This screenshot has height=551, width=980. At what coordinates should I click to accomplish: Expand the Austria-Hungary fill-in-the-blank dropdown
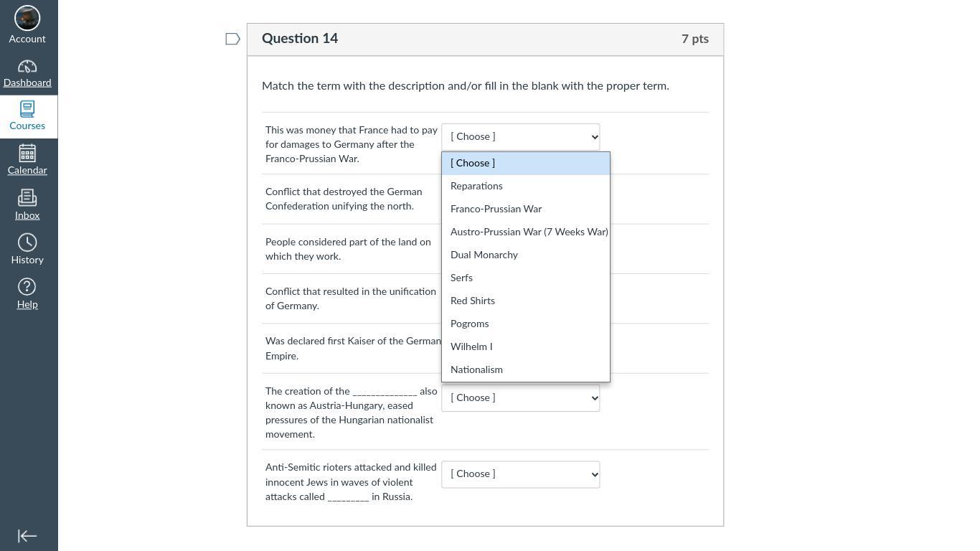520,398
